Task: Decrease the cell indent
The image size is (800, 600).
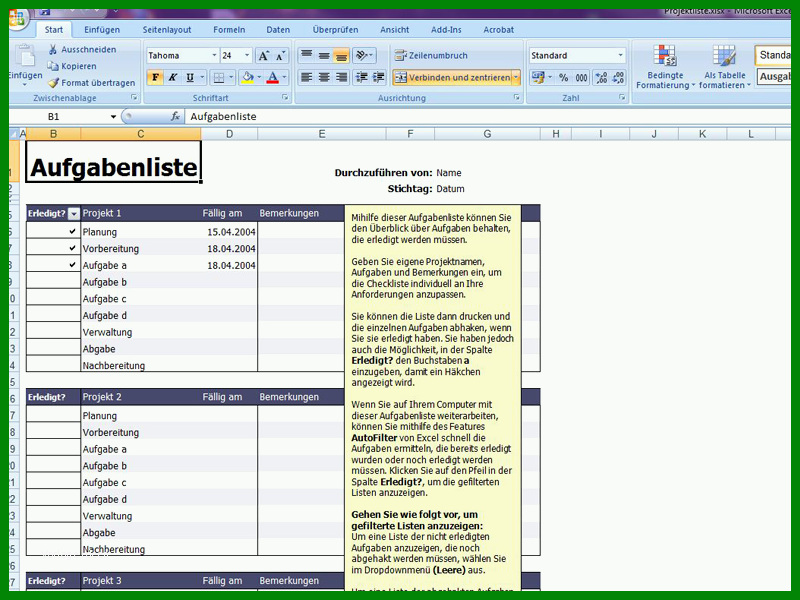Action: [x=361, y=78]
